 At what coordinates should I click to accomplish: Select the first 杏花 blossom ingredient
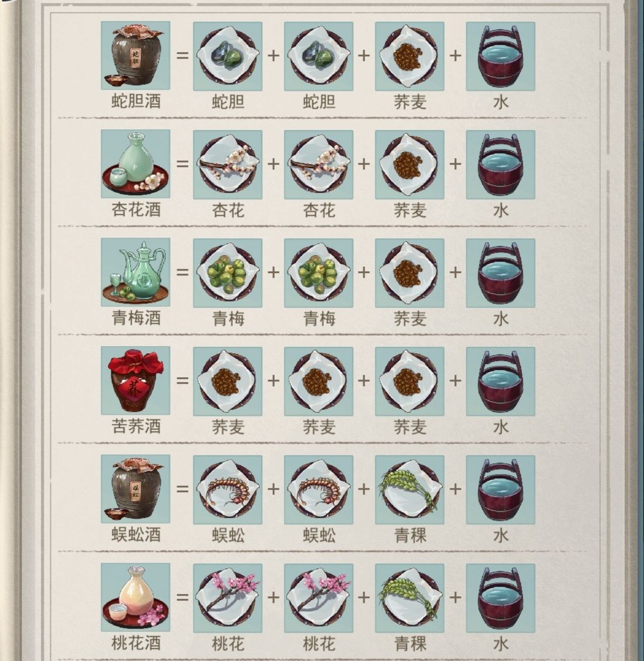[x=227, y=165]
